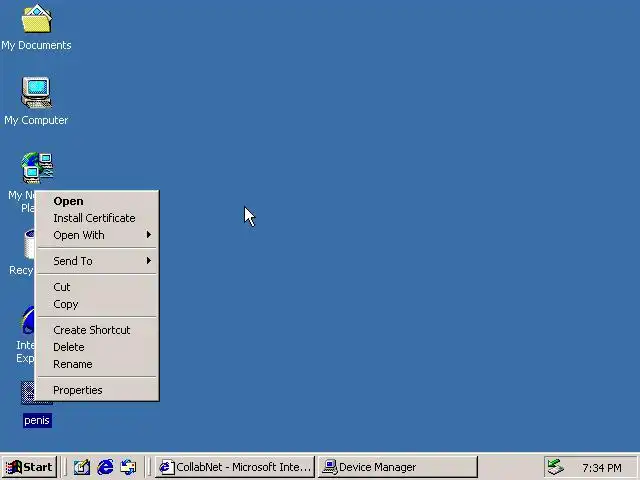Choose Copy in the context menu

(97, 304)
